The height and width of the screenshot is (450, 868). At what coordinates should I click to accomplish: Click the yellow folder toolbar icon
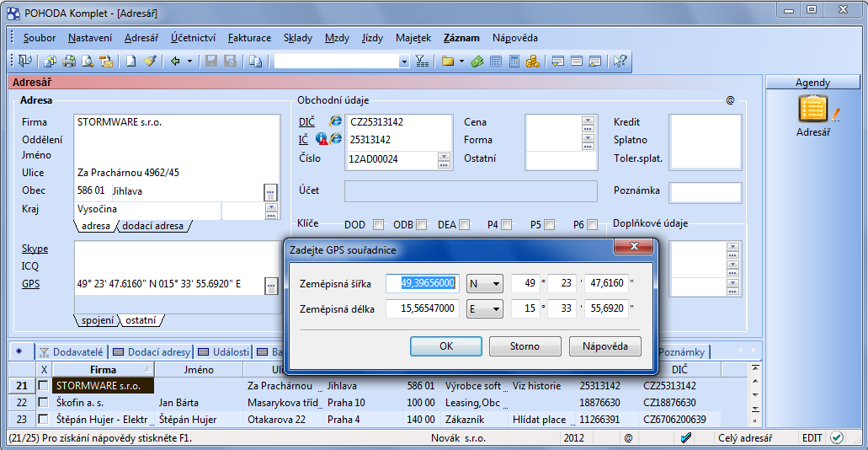click(x=447, y=61)
